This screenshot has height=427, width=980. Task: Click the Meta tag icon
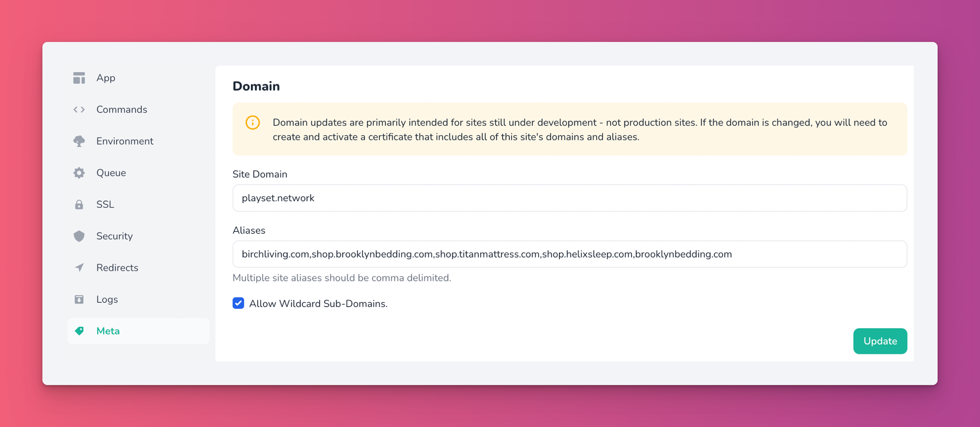click(x=79, y=331)
